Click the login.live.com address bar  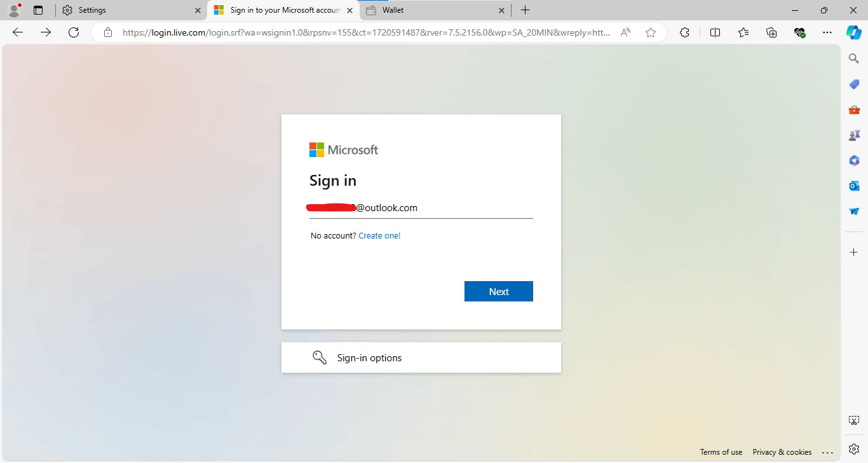367,32
